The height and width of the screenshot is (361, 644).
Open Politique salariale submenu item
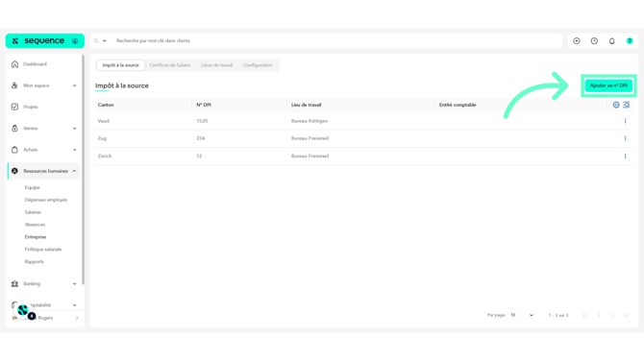[42, 249]
